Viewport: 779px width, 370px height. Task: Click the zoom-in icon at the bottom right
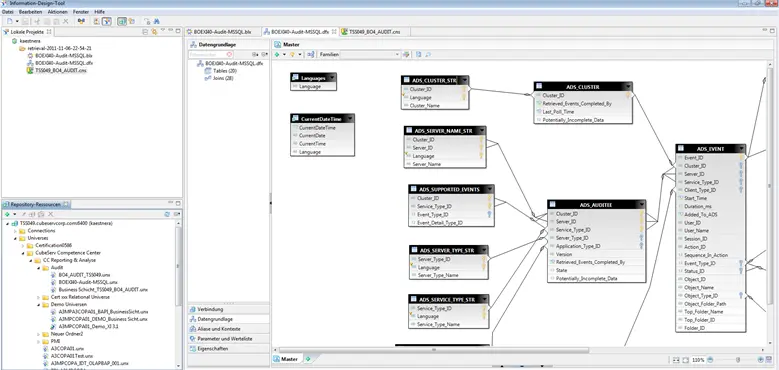coord(761,360)
